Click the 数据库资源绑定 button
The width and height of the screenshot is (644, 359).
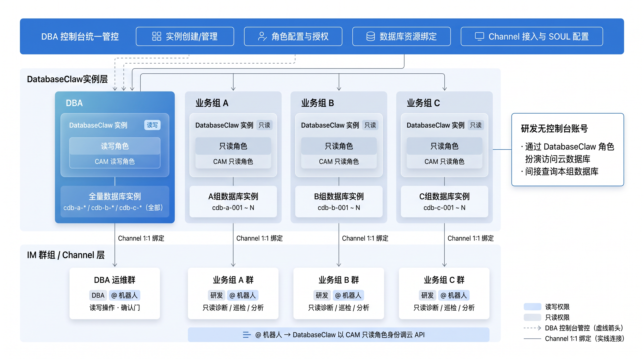coord(401,36)
